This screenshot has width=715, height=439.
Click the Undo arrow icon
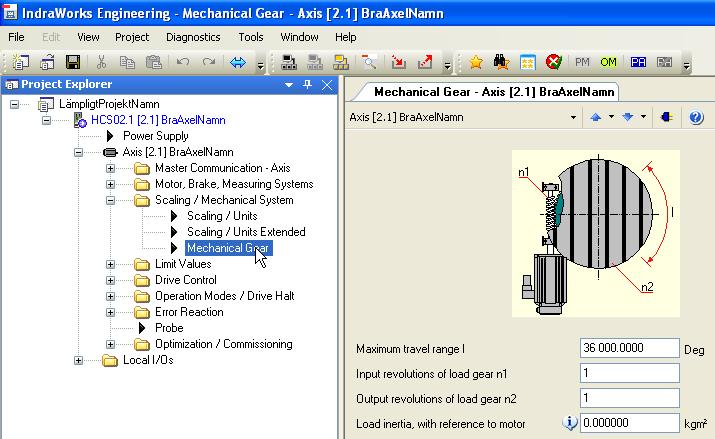click(183, 62)
